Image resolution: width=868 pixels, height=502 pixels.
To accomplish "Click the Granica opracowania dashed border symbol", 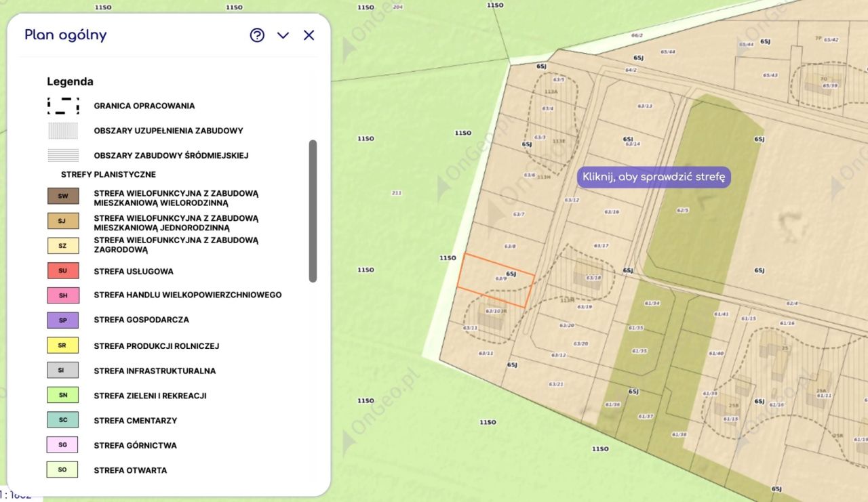I will tap(63, 106).
